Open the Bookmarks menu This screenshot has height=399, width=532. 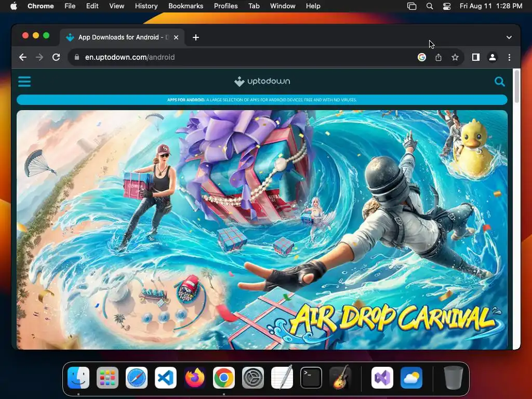[x=185, y=6]
